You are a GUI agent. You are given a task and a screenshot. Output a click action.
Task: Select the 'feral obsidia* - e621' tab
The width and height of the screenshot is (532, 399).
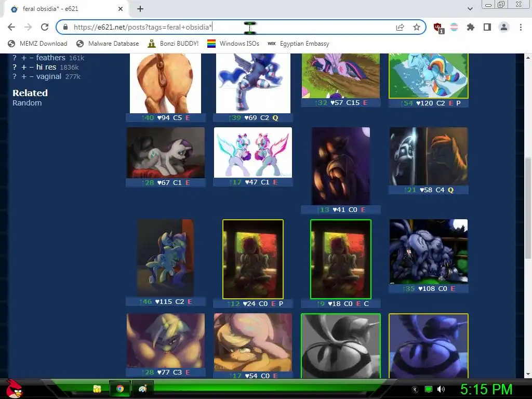point(66,9)
